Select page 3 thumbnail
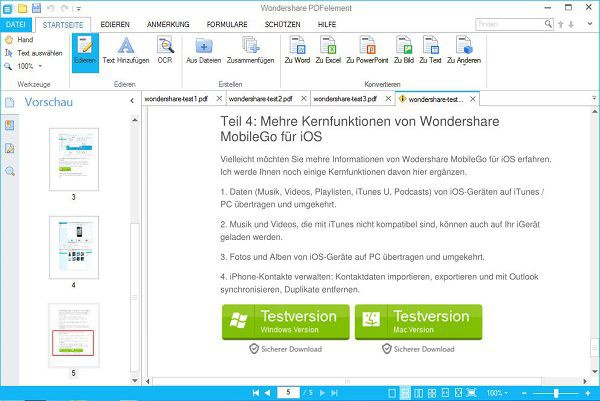The image size is (600, 401). click(74, 160)
